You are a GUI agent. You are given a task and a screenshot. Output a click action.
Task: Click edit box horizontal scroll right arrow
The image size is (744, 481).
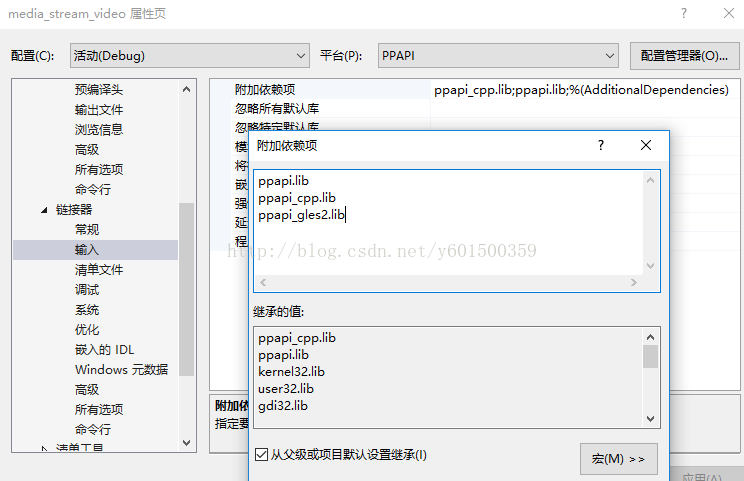pos(633,282)
